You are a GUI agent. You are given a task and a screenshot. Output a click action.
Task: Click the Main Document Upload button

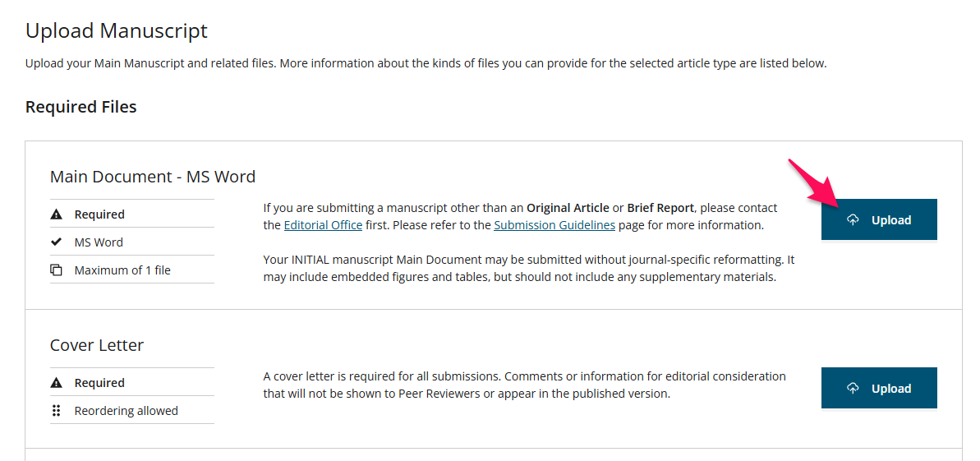click(x=879, y=219)
